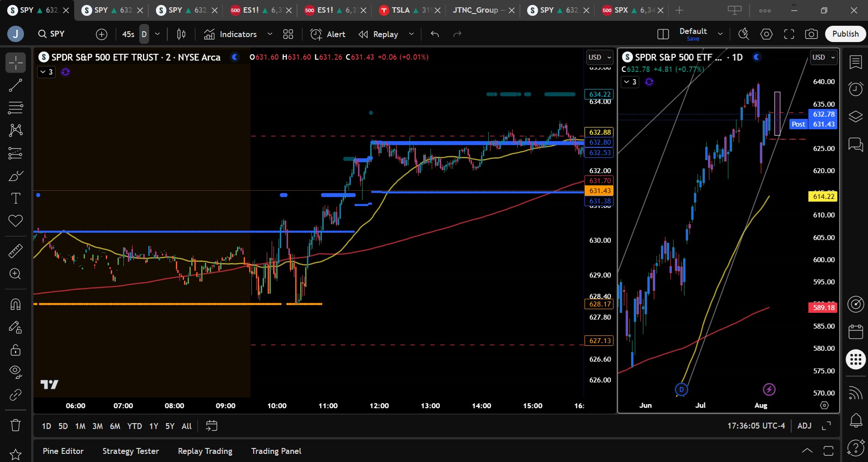
Task: Start bar Replay mode
Action: pyautogui.click(x=378, y=34)
